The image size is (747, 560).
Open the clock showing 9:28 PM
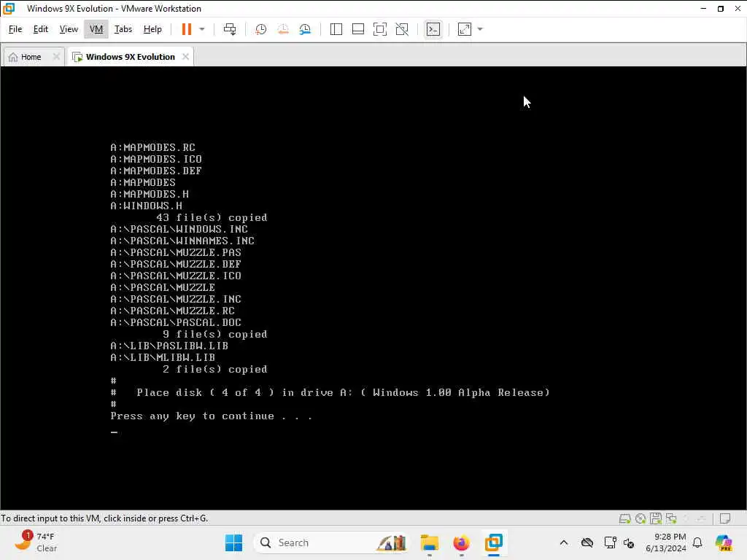tap(665, 542)
